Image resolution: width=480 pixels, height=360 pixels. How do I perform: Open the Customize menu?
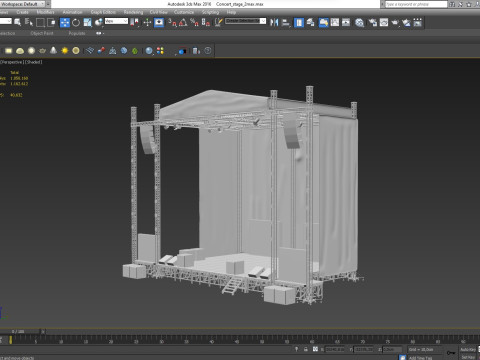pos(184,12)
